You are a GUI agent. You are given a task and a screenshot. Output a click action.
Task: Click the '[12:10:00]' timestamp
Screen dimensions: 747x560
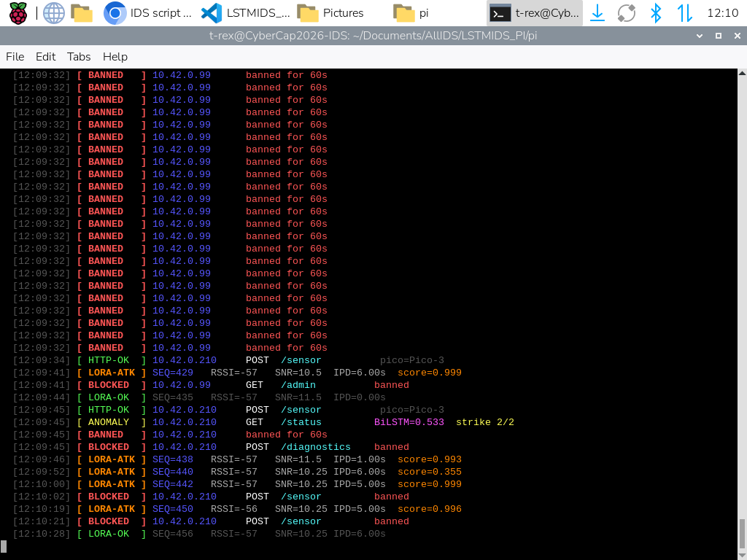pyautogui.click(x=42, y=484)
